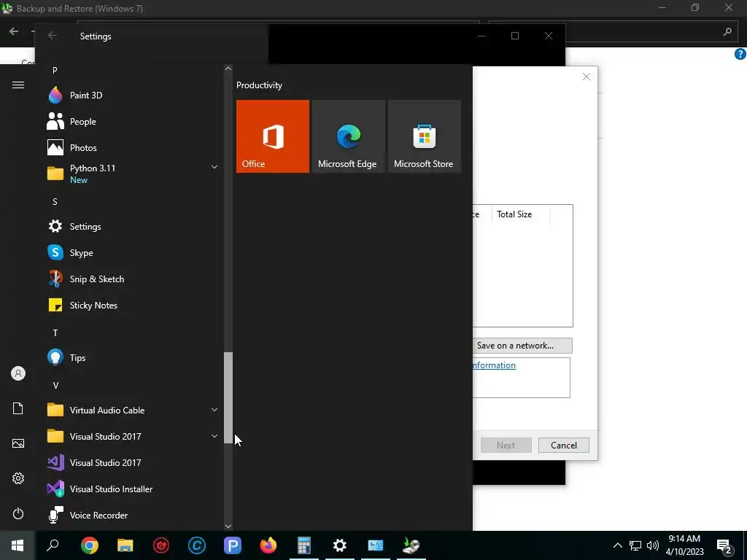Image resolution: width=747 pixels, height=560 pixels.
Task: Open File Explorer from the taskbar
Action: coord(125,545)
